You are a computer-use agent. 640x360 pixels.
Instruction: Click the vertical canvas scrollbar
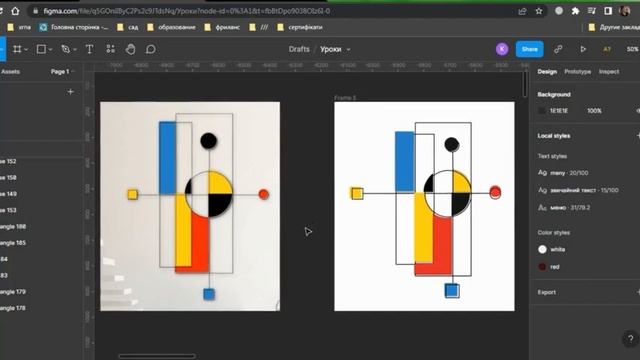point(525,84)
